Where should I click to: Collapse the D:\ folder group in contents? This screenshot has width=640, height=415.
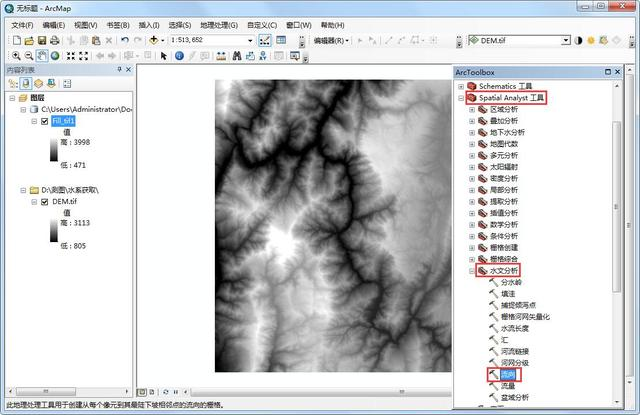coord(23,190)
